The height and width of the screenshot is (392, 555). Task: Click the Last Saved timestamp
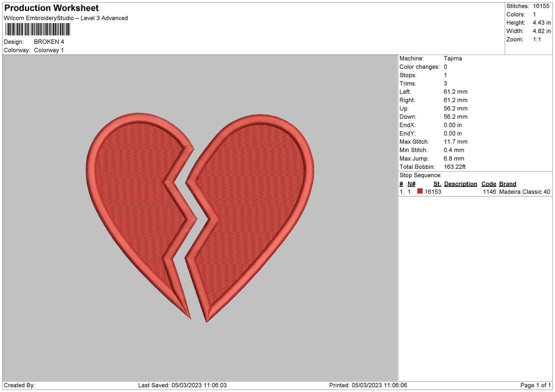183,385
